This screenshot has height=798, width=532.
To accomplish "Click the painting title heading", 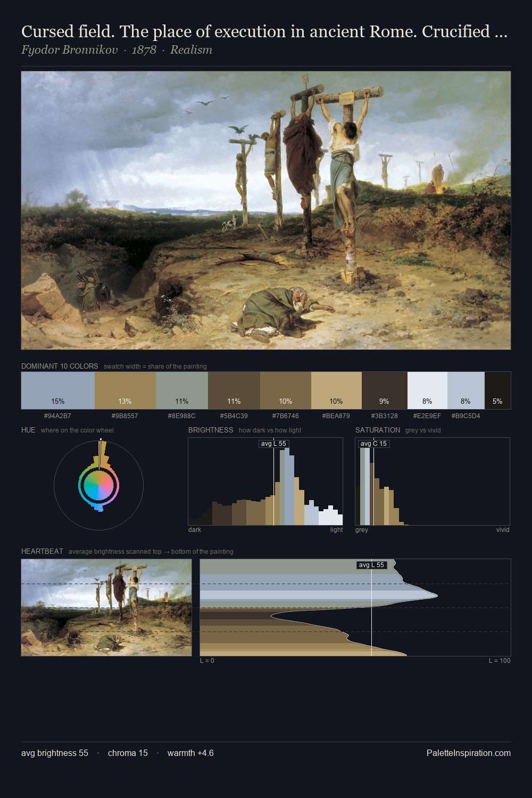I will tap(264, 32).
